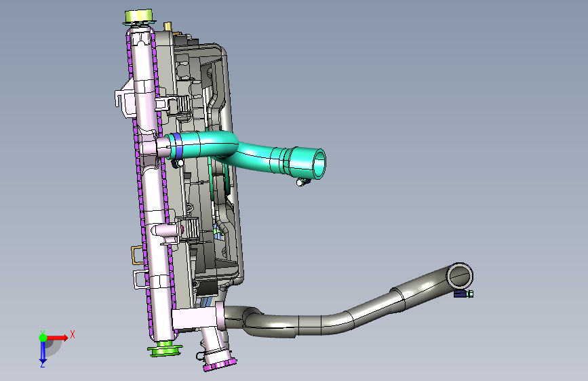Screen dimensions: 588x381
Task: Select the green drain plug at radiator bottom
Action: (x=165, y=348)
